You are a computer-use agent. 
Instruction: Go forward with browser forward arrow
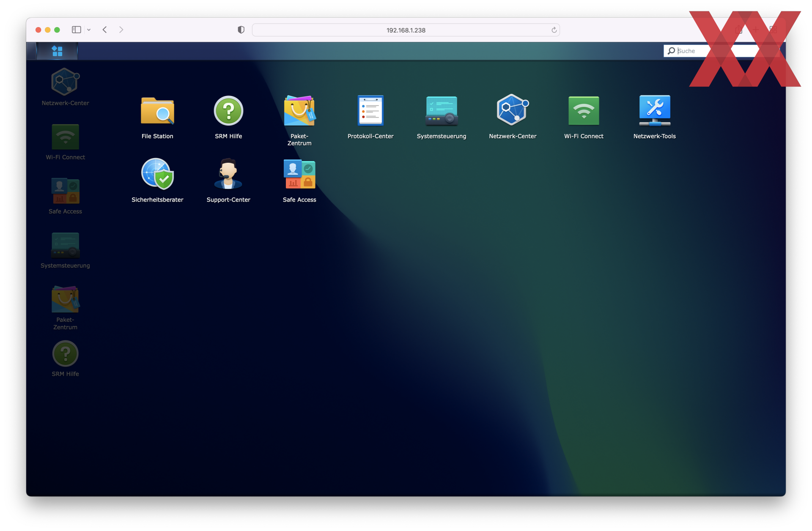point(121,30)
